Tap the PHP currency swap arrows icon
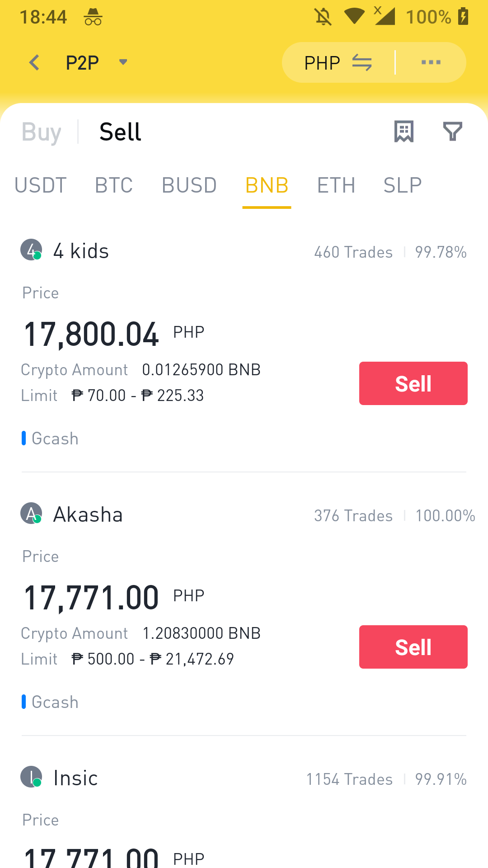This screenshot has width=488, height=868. point(362,62)
